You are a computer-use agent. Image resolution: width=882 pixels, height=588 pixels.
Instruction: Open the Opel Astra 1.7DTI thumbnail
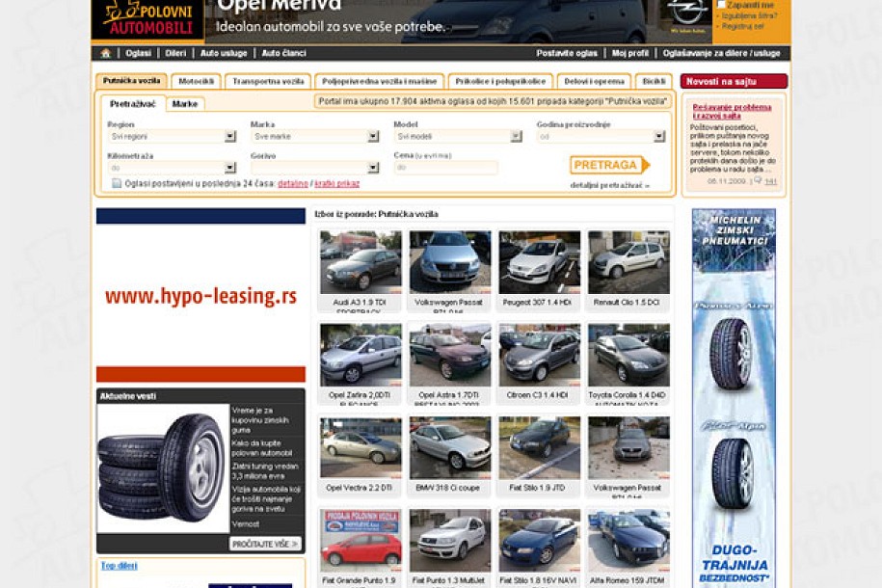coord(450,355)
